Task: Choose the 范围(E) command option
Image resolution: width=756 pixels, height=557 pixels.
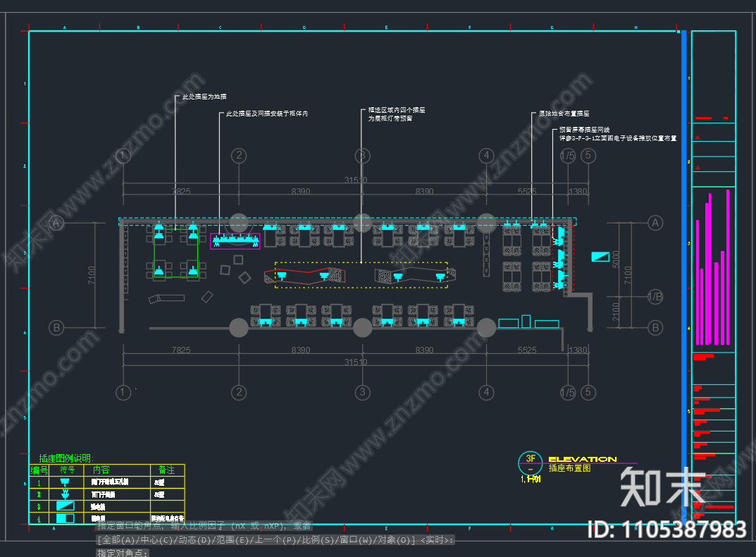Action: pyautogui.click(x=233, y=539)
